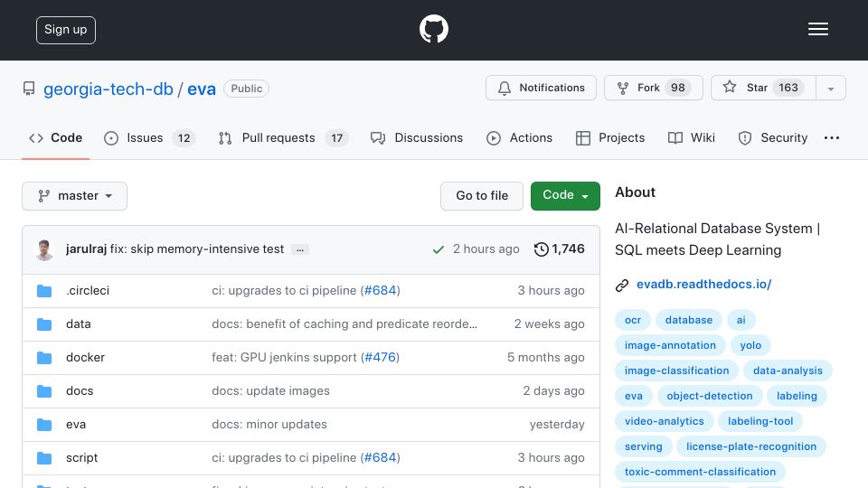Open the object-detection topic tag
The height and width of the screenshot is (488, 868).
[710, 396]
